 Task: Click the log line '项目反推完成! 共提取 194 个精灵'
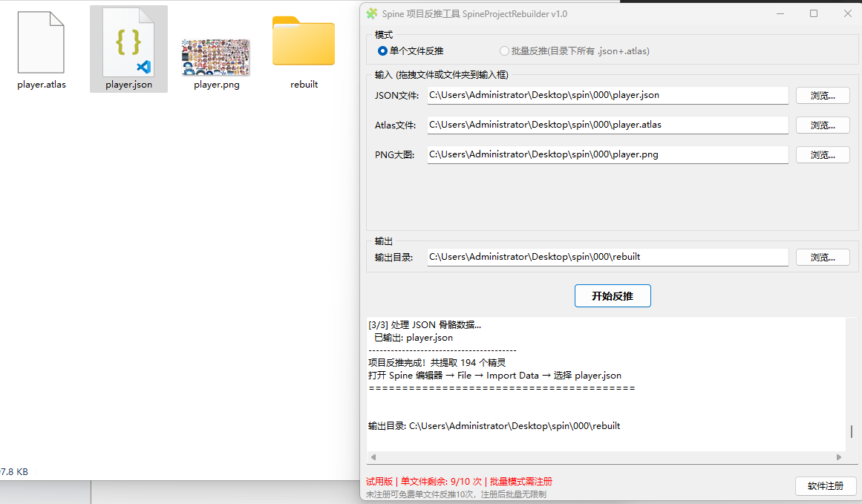point(437,363)
